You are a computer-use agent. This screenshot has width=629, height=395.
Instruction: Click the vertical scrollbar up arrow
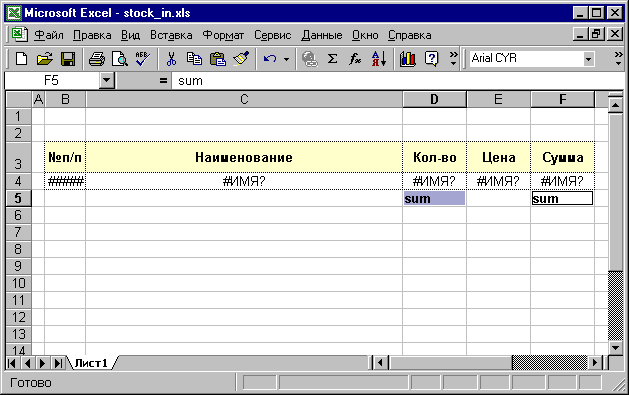(615, 105)
